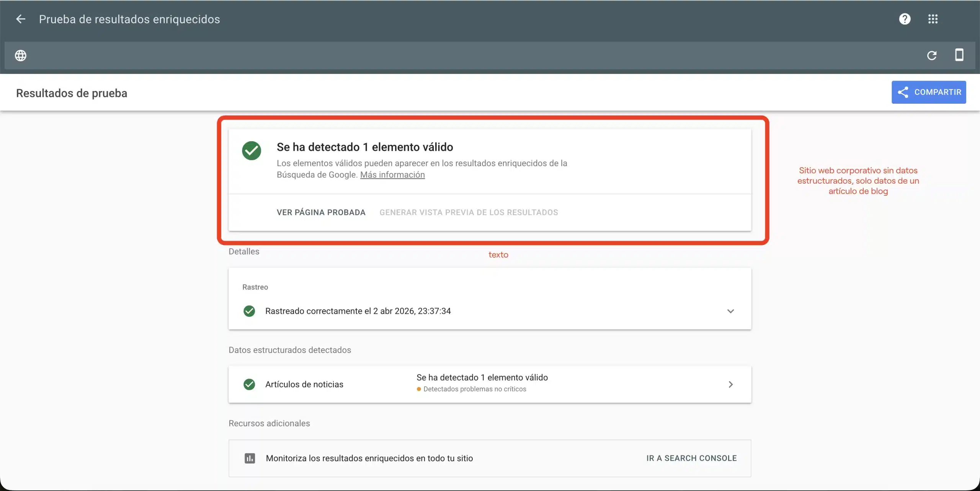This screenshot has height=491, width=980.
Task: Click the globe icon in URL bar
Action: coord(21,56)
